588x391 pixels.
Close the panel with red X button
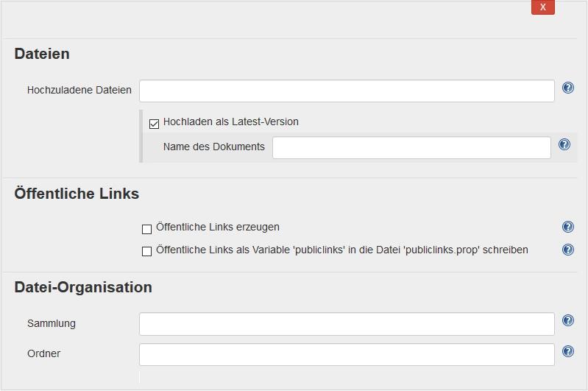click(x=542, y=7)
